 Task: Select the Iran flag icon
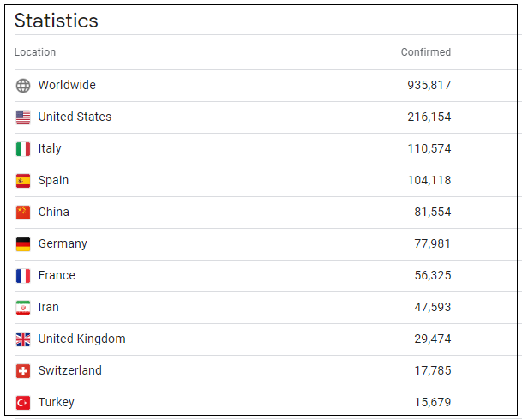tap(23, 308)
